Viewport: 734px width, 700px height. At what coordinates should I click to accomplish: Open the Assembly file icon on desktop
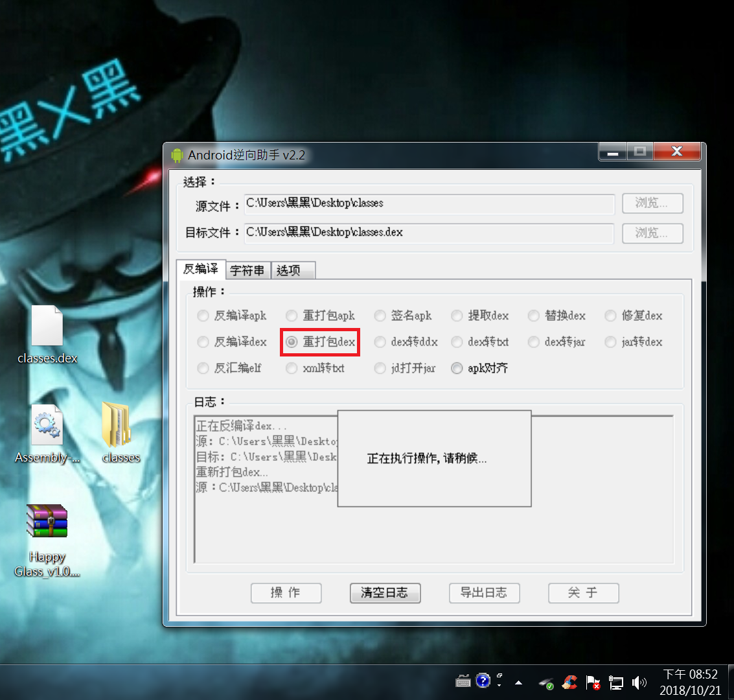tap(47, 433)
